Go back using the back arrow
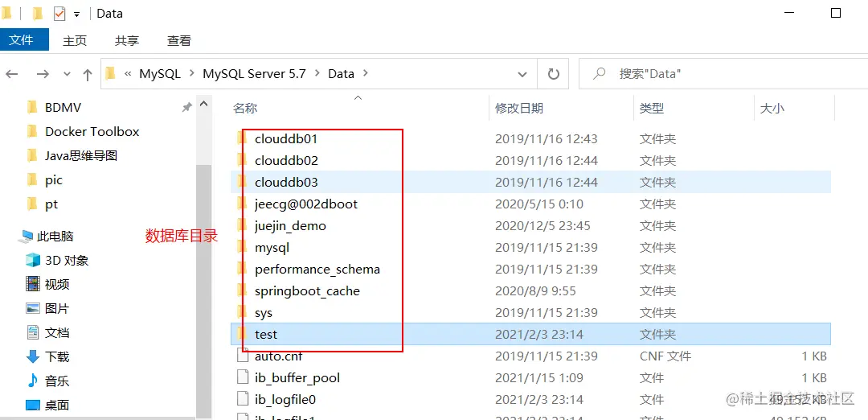The width and height of the screenshot is (868, 420). (x=11, y=74)
